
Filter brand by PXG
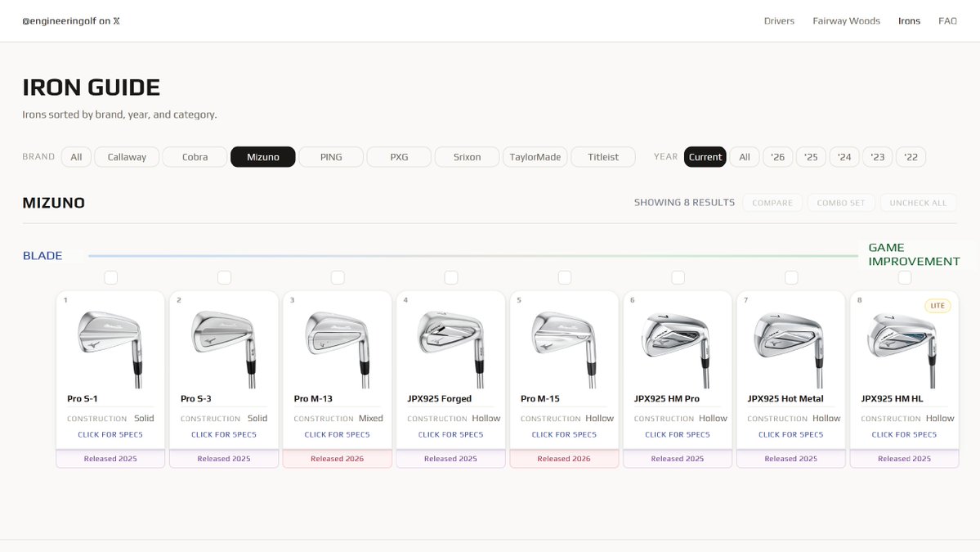(x=400, y=157)
